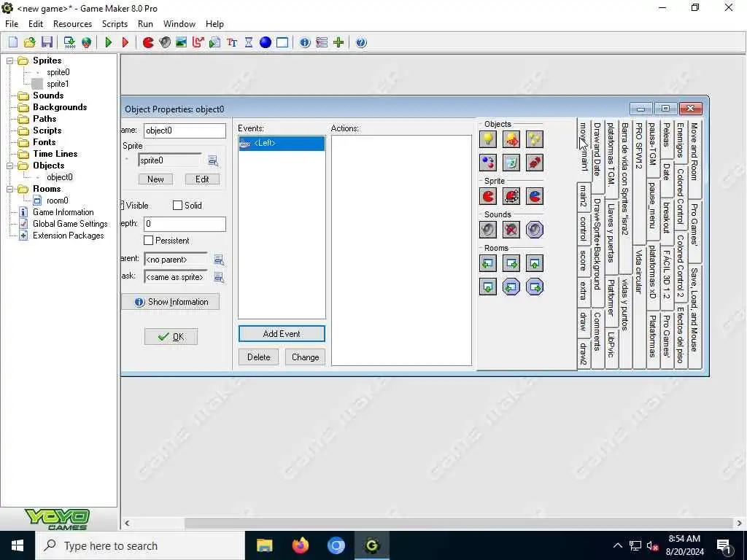Viewport: 747px width, 560px height.
Task: Click the Add Event button
Action: click(282, 334)
